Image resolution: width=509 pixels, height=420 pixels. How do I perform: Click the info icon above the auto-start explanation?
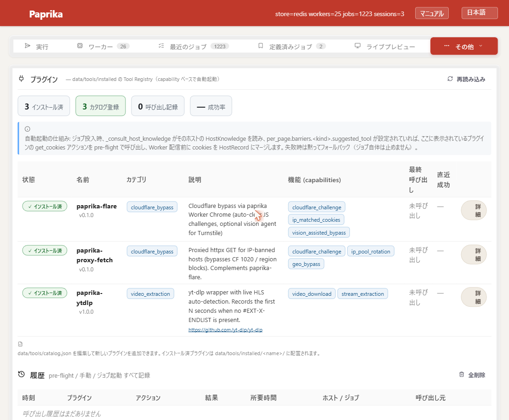28,129
